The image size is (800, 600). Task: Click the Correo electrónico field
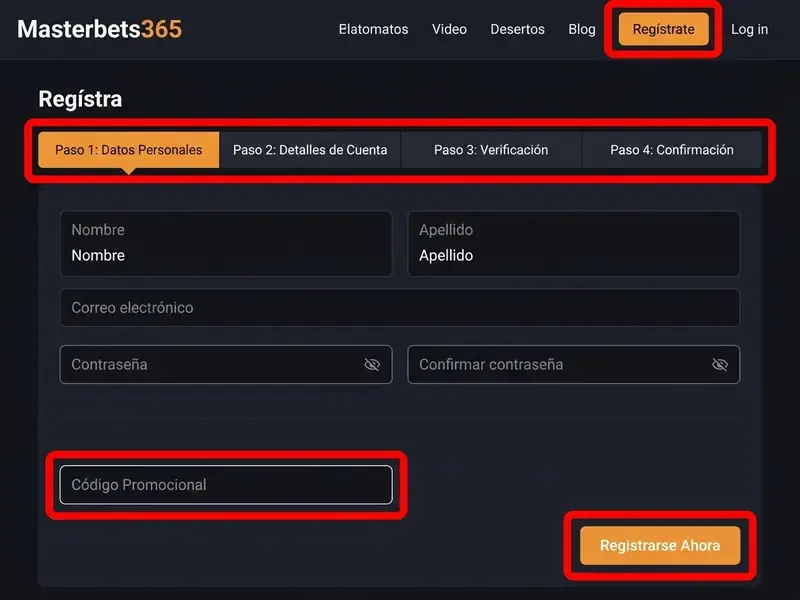[399, 308]
